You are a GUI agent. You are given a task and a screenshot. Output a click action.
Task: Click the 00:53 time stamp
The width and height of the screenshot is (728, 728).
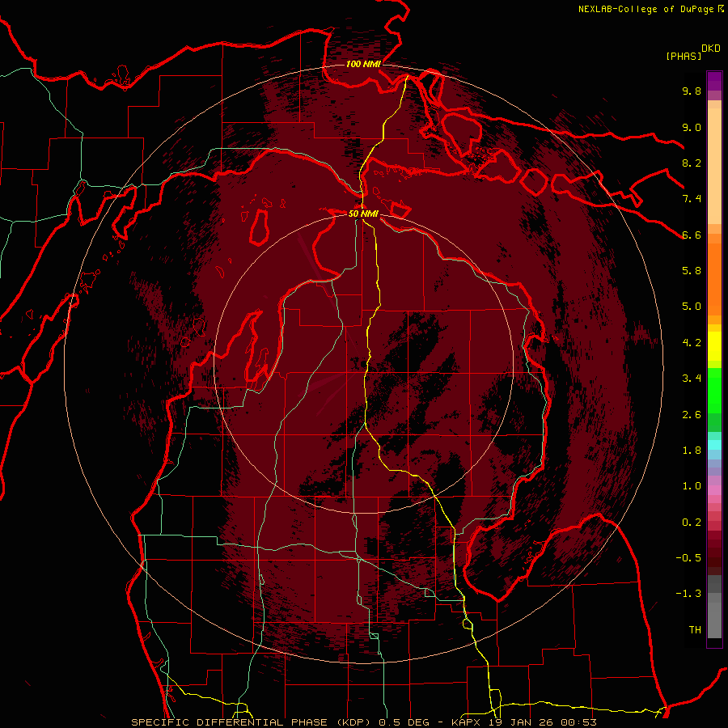tap(579, 722)
